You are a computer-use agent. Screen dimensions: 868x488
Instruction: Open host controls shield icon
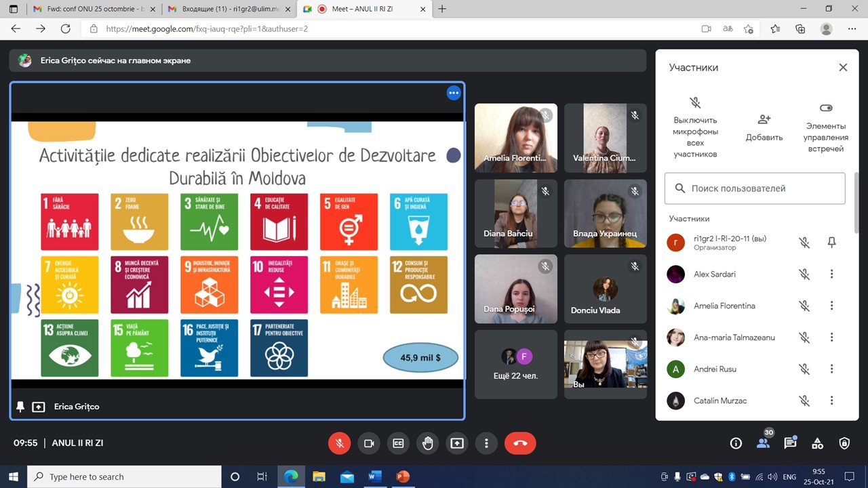click(844, 443)
